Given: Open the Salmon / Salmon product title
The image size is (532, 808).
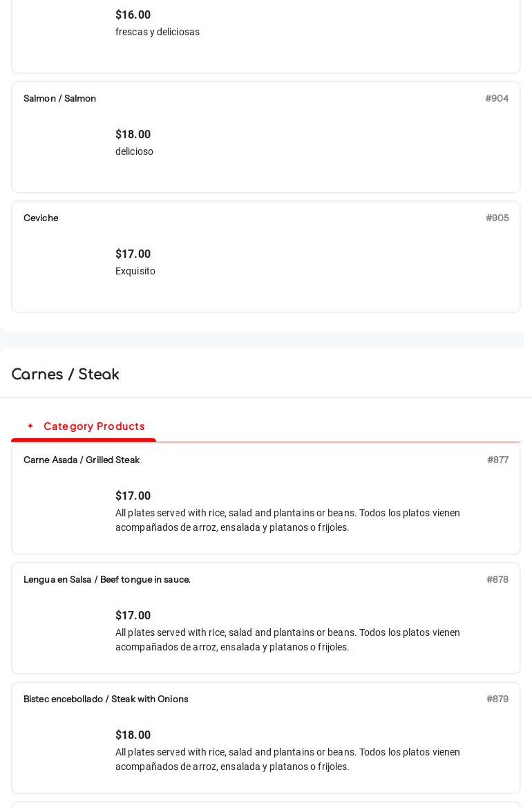Looking at the screenshot, I should pos(60,99).
